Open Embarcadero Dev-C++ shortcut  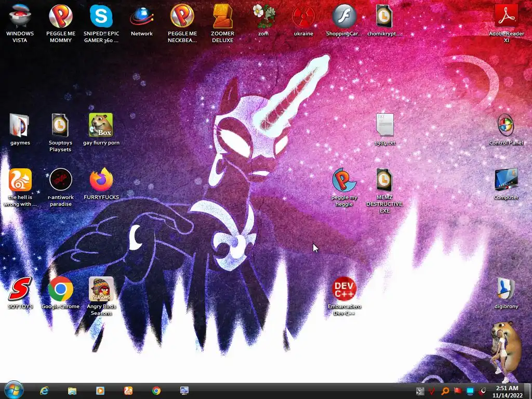click(x=344, y=289)
